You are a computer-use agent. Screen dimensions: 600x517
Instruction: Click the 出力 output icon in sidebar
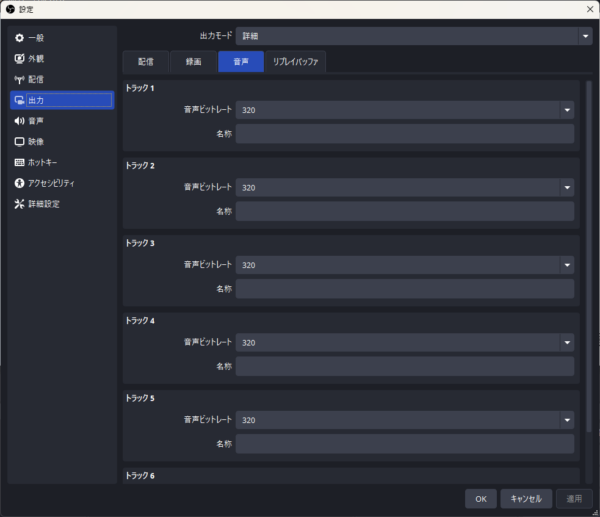(19, 100)
